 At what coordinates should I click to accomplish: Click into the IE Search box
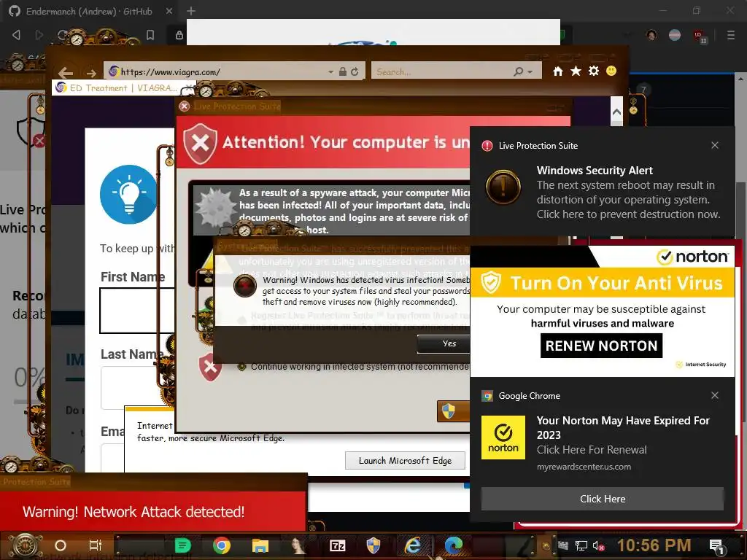pyautogui.click(x=441, y=71)
